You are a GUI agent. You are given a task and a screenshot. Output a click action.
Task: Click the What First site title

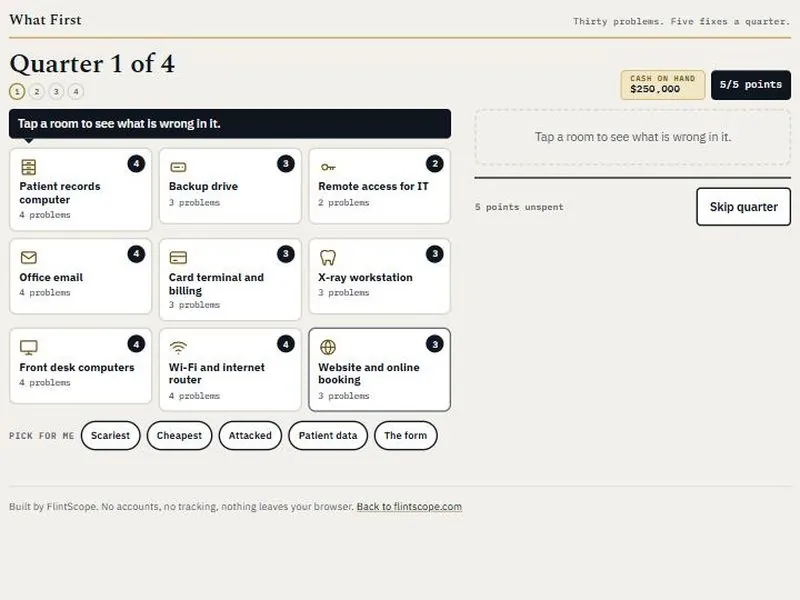click(45, 20)
